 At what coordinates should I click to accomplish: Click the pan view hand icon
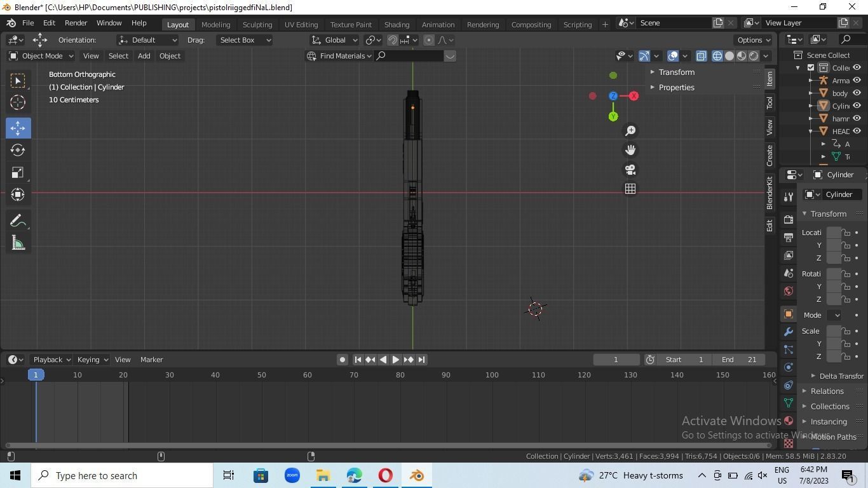pos(630,150)
